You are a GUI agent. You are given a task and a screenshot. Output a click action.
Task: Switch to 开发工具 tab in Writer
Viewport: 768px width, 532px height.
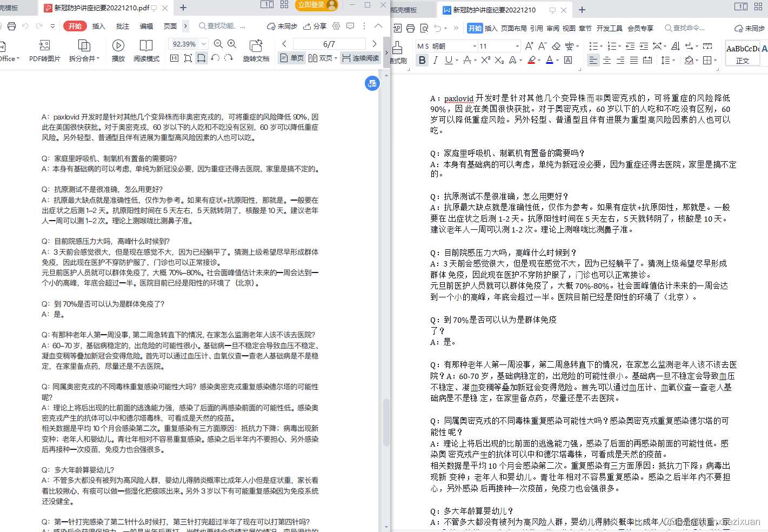pyautogui.click(x=610, y=28)
